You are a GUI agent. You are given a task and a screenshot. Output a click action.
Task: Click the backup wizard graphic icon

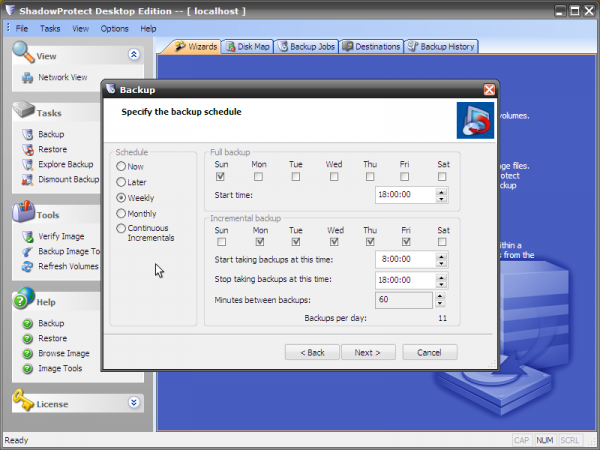(x=475, y=120)
